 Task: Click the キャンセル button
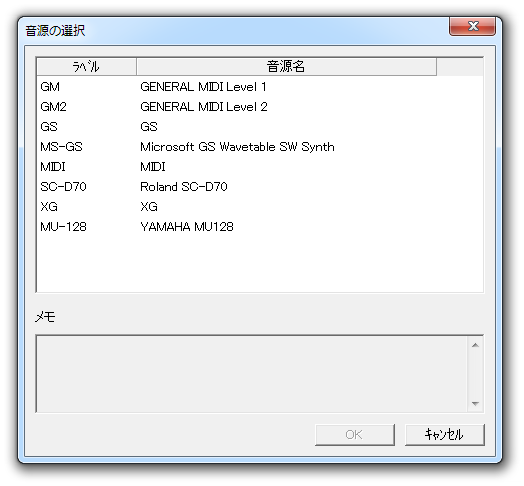pos(444,435)
